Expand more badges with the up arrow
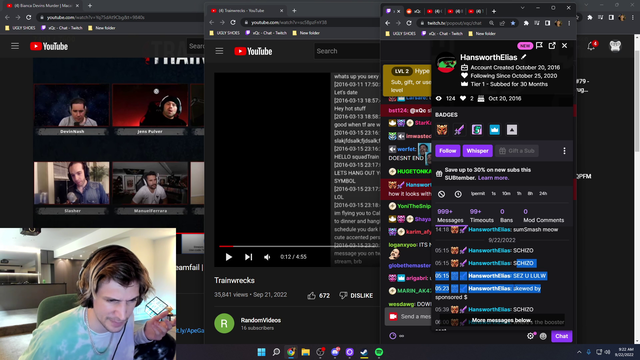The image size is (640, 360). (x=512, y=130)
